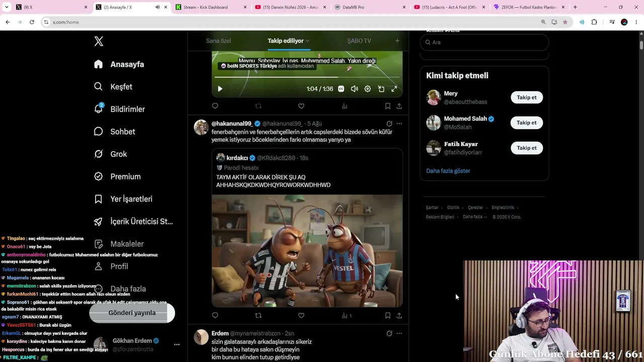644x362 pixels.
Task: Share the @hakanunal99_ post
Action: coord(399,316)
